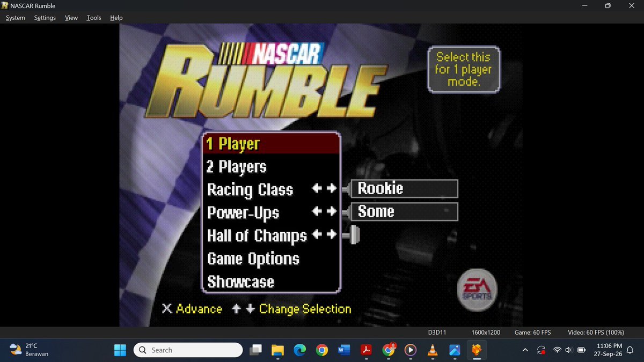The width and height of the screenshot is (644, 362).
Task: Click the 'Select this for 1 player mode' tooltip
Action: (464, 69)
